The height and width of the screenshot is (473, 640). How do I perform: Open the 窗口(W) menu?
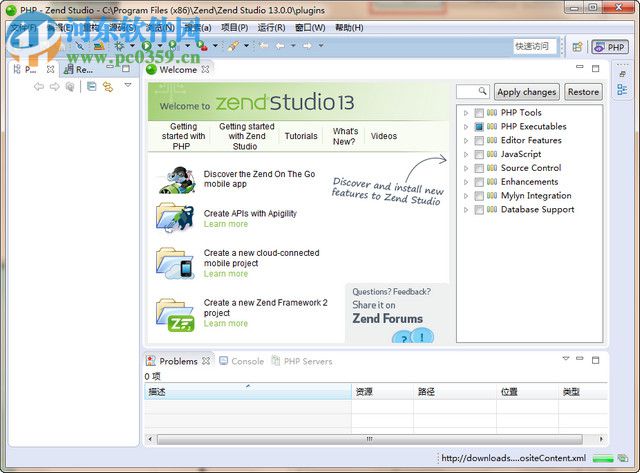310,28
